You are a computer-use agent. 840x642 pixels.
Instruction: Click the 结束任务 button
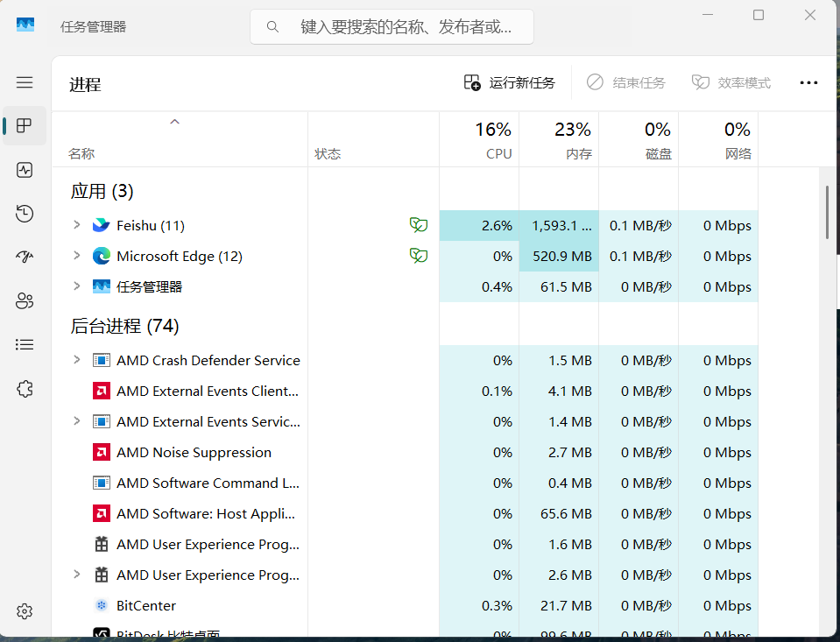pyautogui.click(x=626, y=82)
